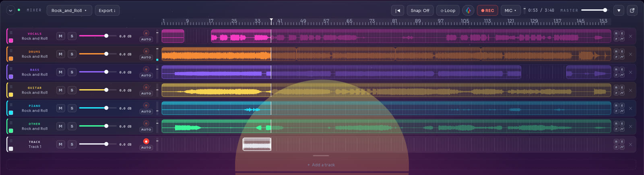
Task: Click the cyan Piano color swatch
Action: 11,113
